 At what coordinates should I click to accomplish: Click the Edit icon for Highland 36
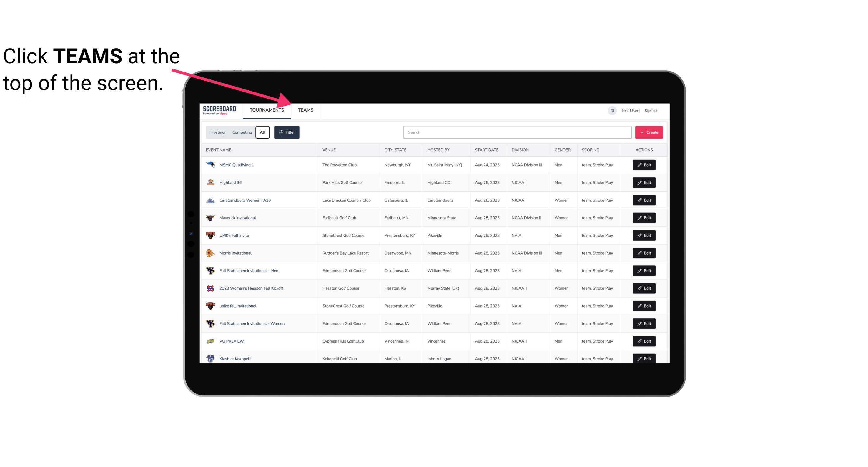[x=644, y=182]
